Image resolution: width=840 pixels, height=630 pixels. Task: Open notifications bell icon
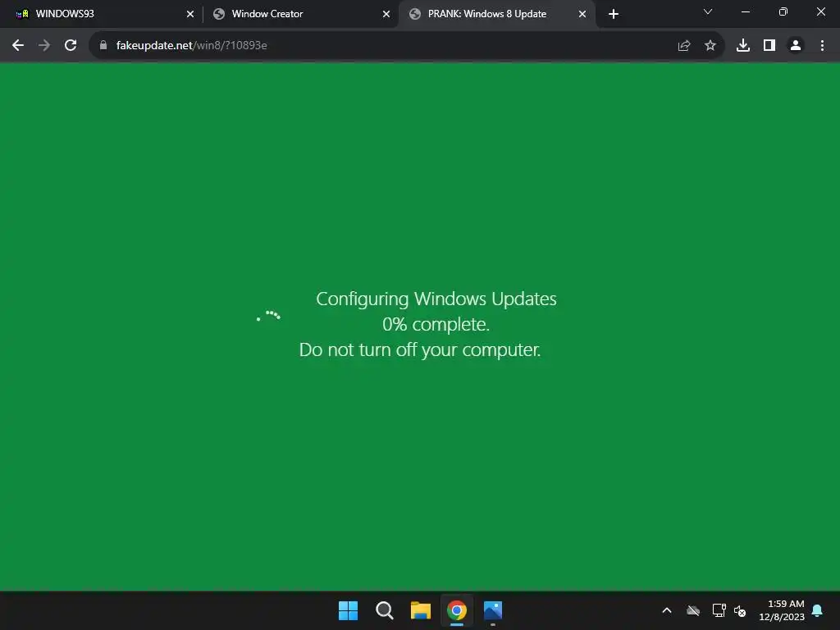(x=818, y=610)
